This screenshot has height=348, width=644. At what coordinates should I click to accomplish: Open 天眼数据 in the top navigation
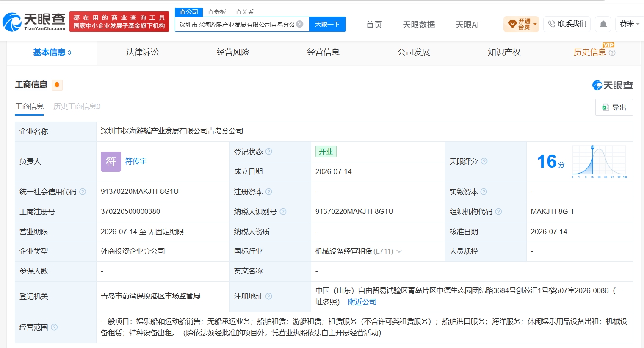tap(419, 25)
